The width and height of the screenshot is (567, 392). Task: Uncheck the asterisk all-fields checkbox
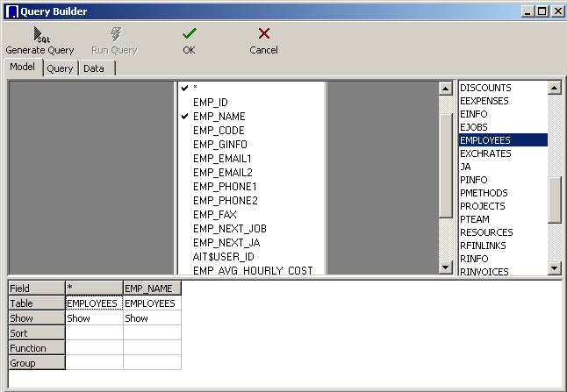(x=185, y=89)
